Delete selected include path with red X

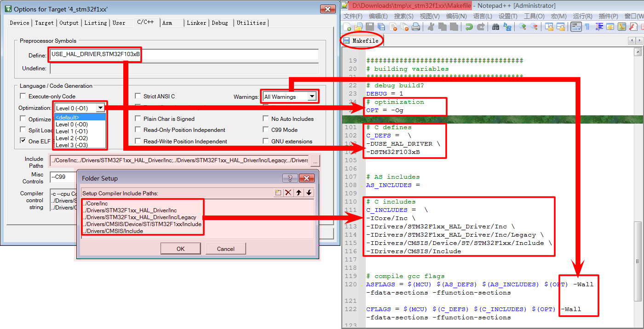288,193
